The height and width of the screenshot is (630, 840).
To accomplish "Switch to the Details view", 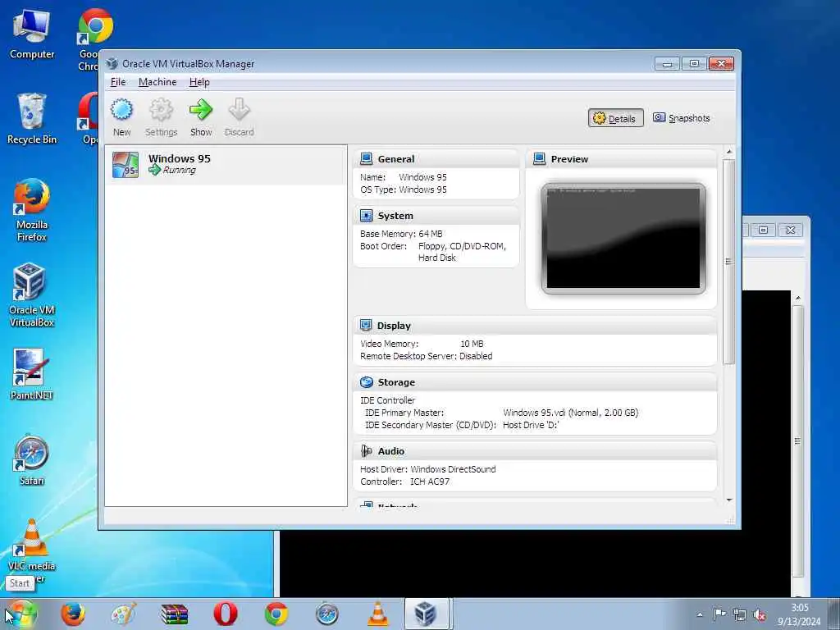I will point(615,118).
